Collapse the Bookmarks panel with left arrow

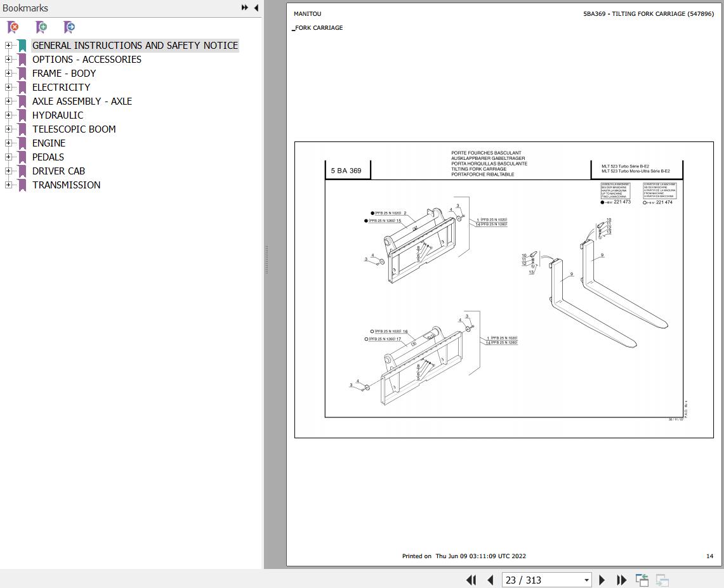point(256,8)
